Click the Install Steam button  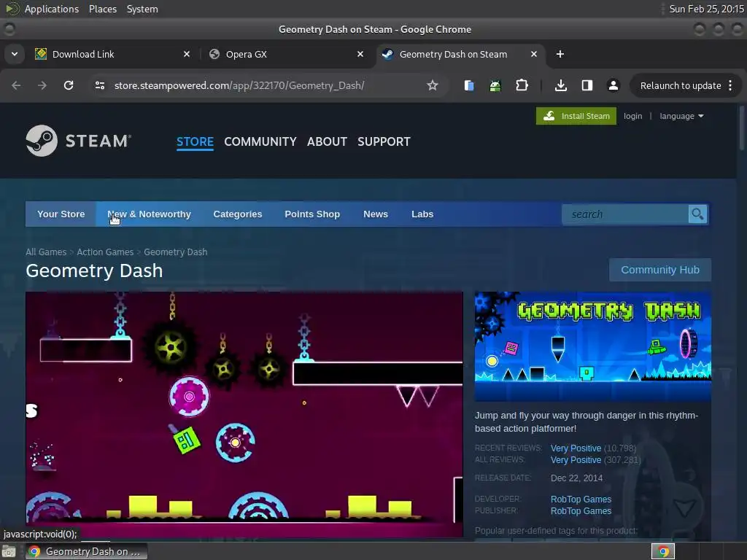pos(576,116)
